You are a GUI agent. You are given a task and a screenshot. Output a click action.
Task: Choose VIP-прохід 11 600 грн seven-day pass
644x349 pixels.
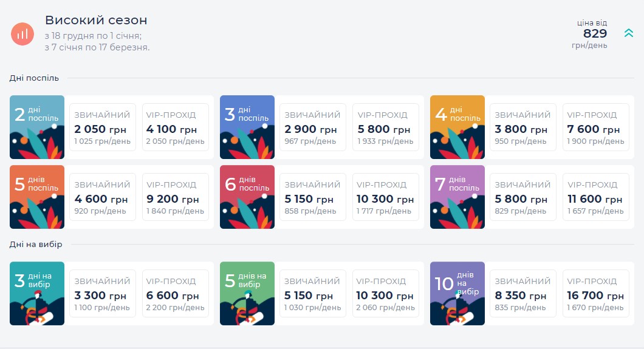click(x=596, y=197)
